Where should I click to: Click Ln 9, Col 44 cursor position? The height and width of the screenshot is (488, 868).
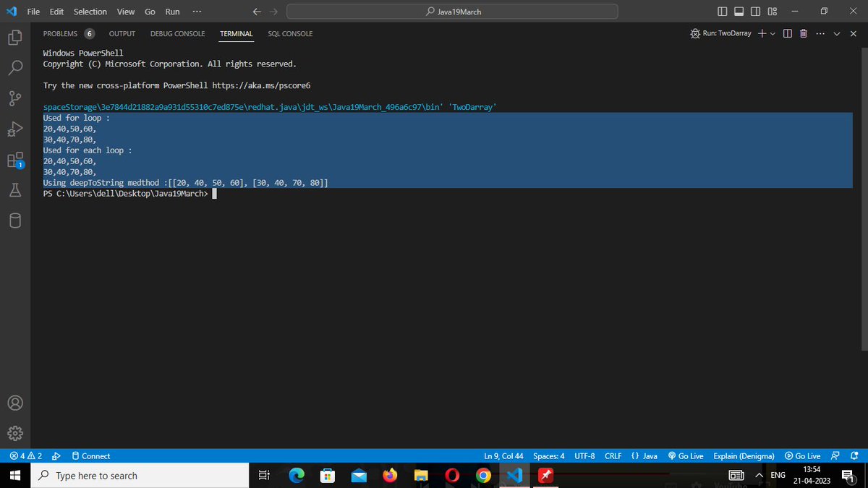503,456
